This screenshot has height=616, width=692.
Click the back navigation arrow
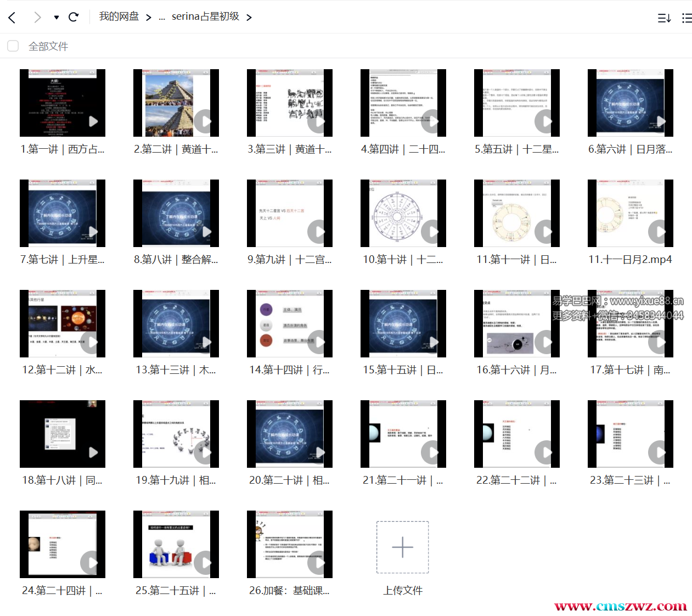click(x=12, y=18)
